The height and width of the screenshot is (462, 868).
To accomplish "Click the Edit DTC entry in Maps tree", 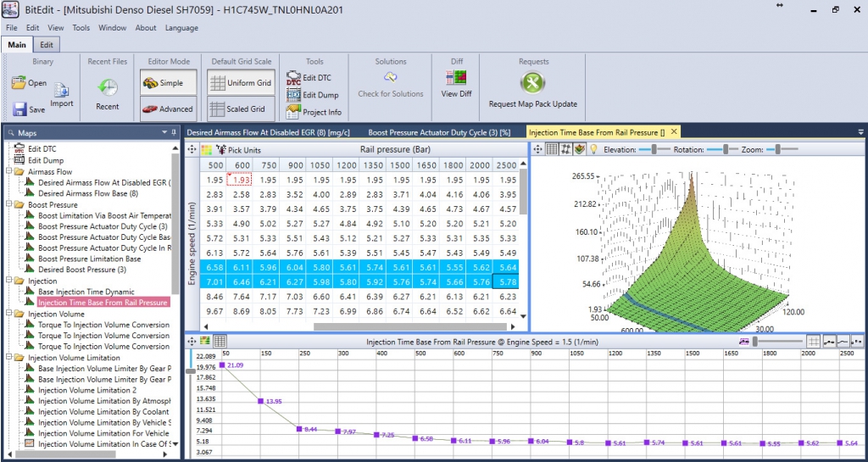I will tap(42, 149).
